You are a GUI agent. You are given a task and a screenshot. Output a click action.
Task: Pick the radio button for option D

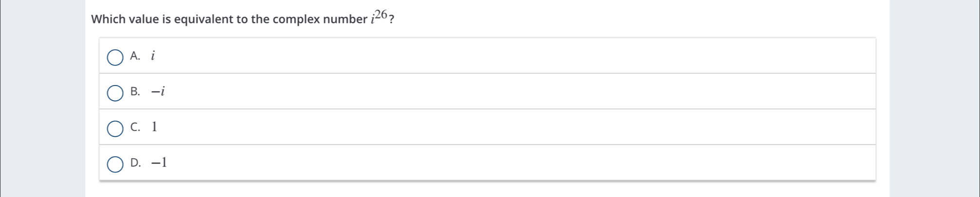pos(115,164)
